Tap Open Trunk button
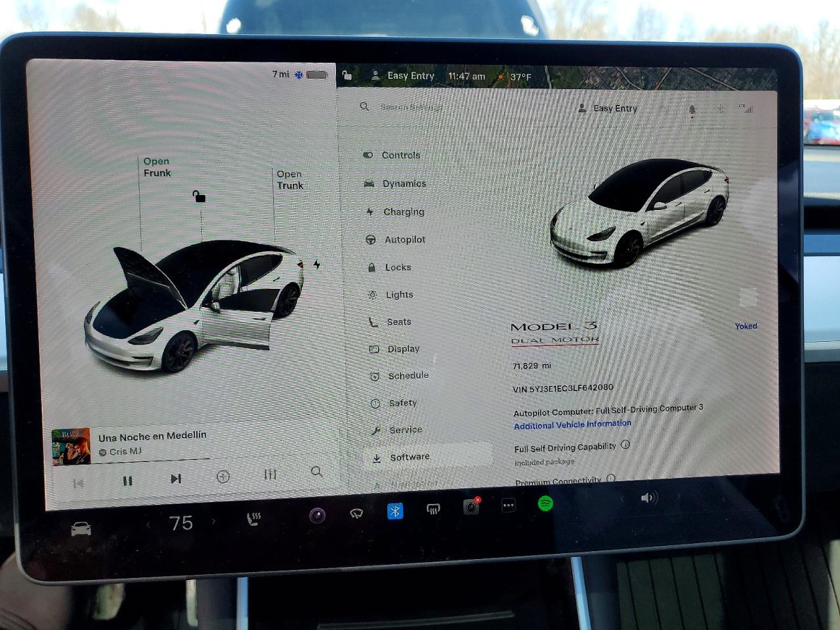 tap(290, 180)
